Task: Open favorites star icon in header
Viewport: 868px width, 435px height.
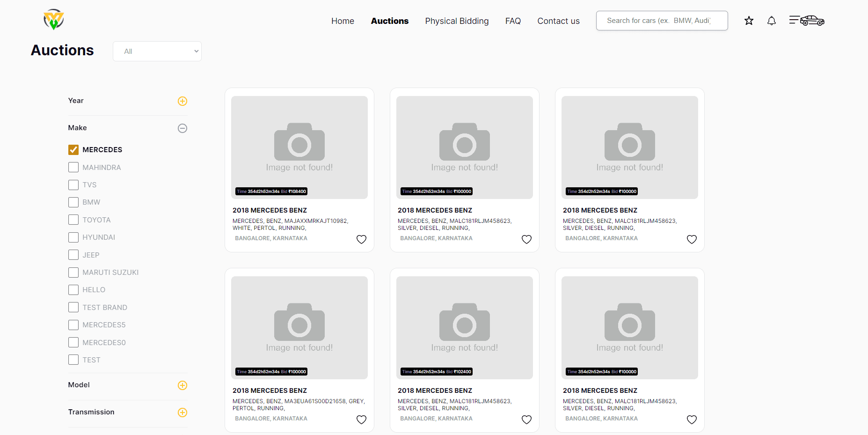Action: pos(749,21)
